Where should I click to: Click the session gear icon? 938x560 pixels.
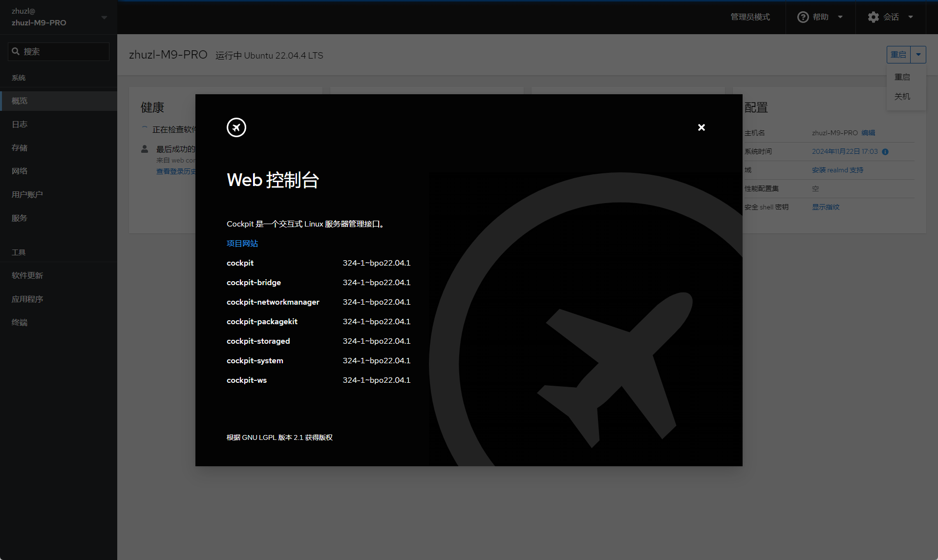click(873, 17)
